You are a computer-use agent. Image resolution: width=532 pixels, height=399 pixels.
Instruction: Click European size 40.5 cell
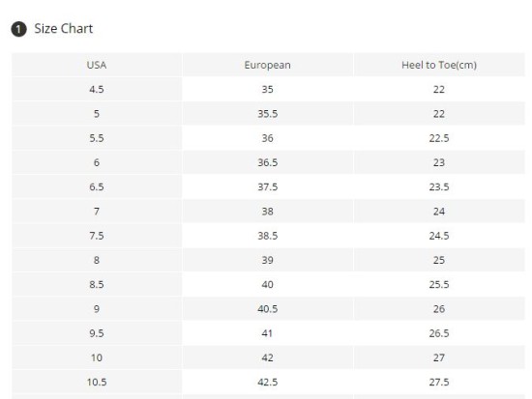(268, 309)
